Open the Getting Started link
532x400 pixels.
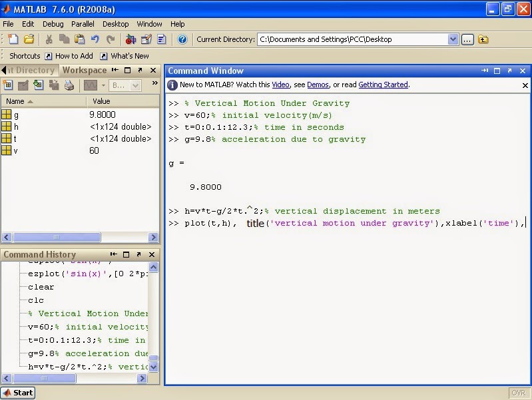coord(383,85)
